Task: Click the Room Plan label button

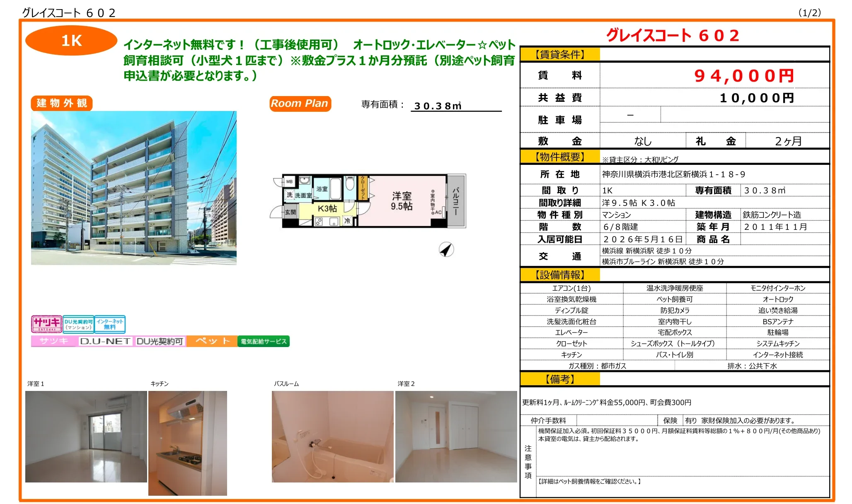Action: 300,104
